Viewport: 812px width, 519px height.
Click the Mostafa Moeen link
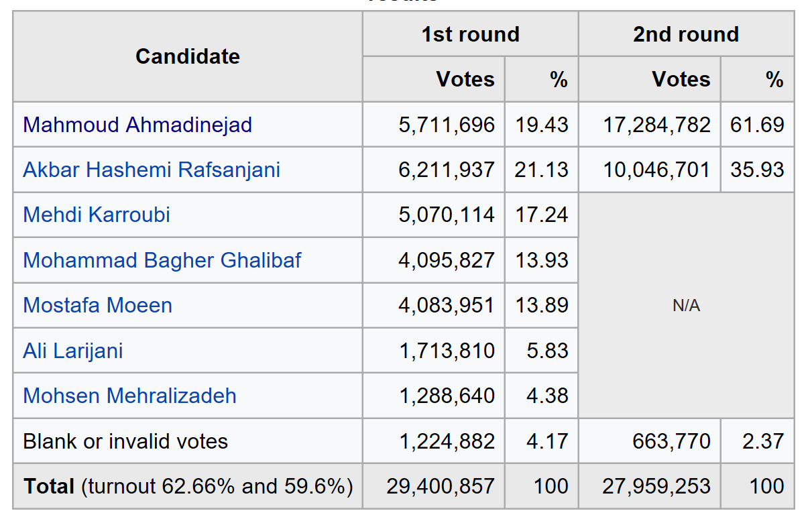(x=98, y=305)
